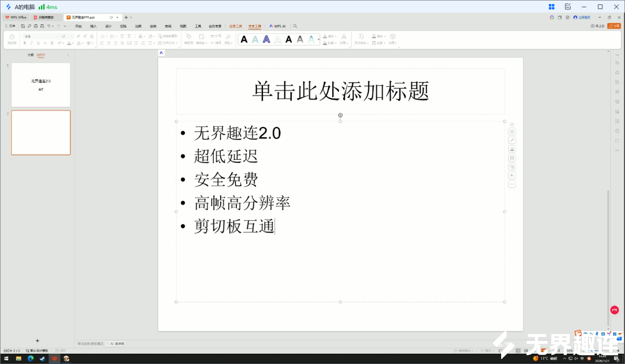Open the font family dropdown
The width and height of the screenshot is (625, 364).
(57, 36)
